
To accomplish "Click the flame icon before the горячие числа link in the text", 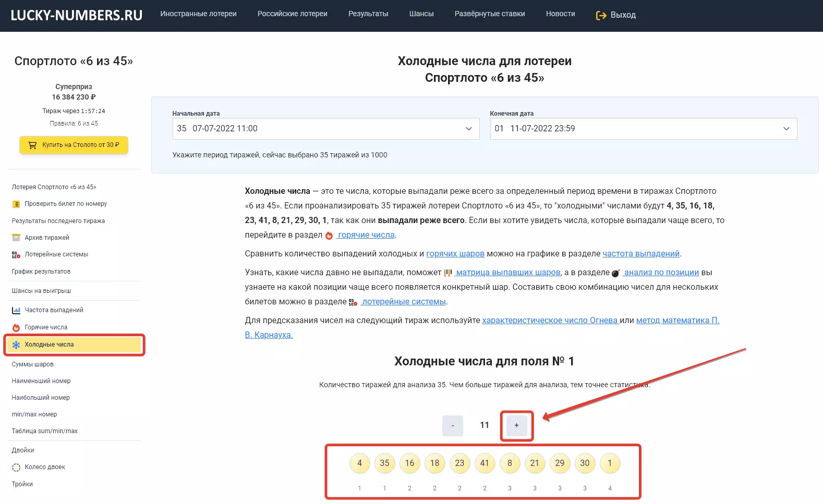I will coord(329,236).
